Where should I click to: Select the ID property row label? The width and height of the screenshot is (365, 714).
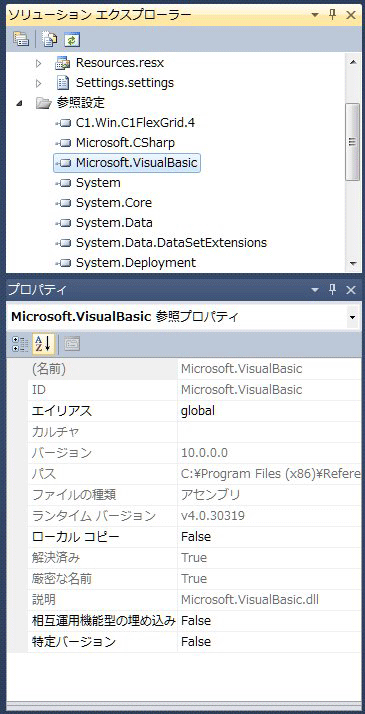[x=39, y=390]
